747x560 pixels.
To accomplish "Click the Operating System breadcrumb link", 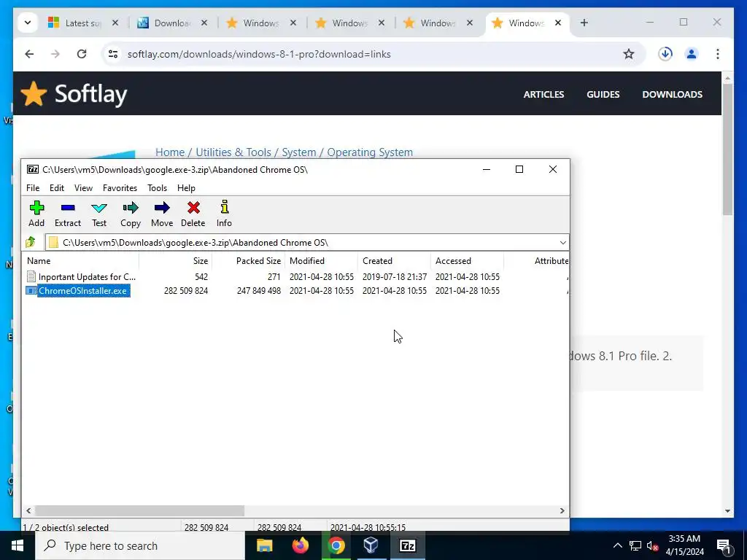I will [x=370, y=152].
